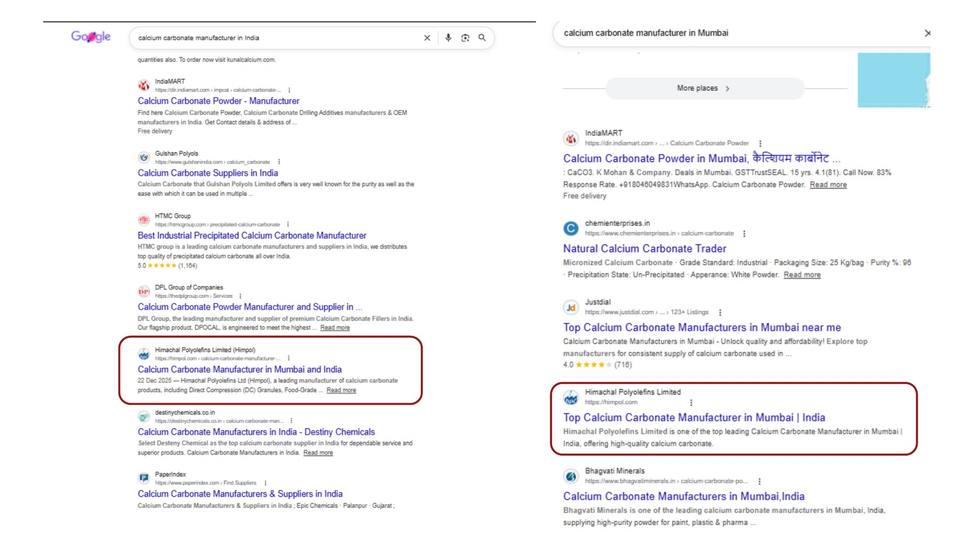This screenshot has height=540, width=960.
Task: Click the Google logo
Action: click(x=91, y=37)
